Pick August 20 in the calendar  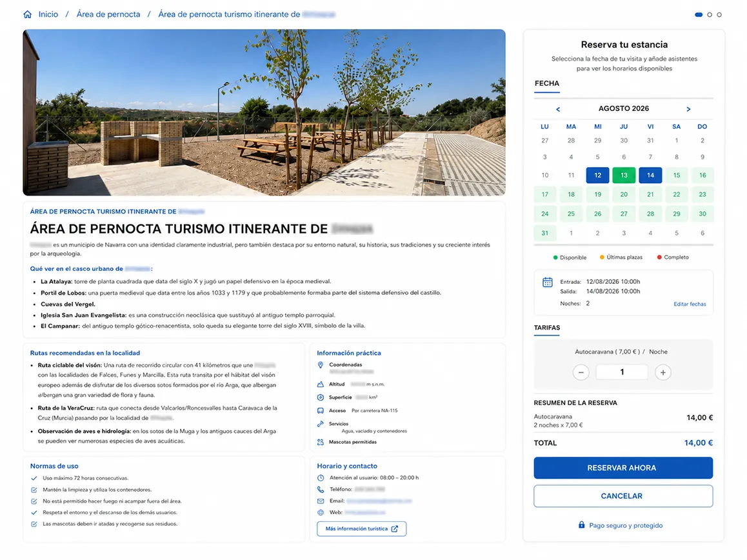pos(624,194)
